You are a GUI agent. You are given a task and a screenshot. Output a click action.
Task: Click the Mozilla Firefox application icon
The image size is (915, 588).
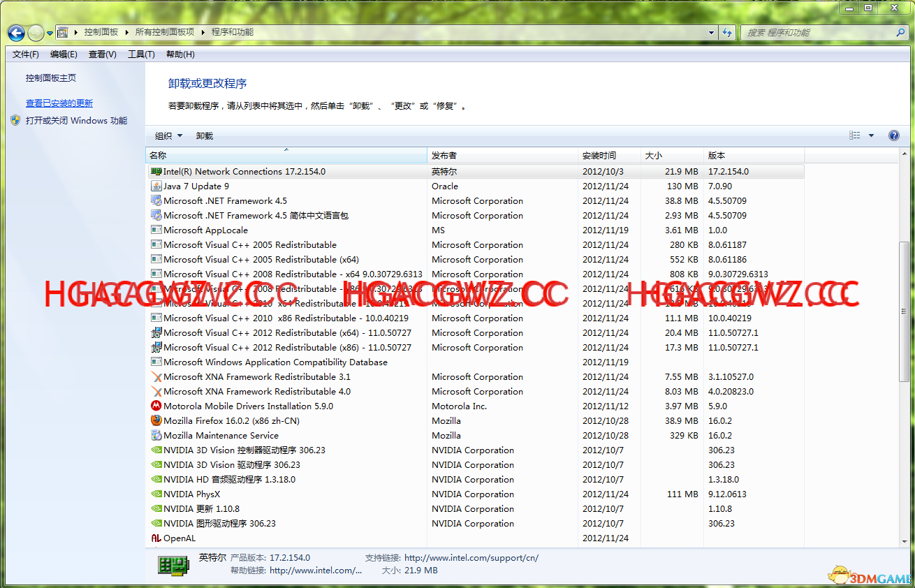pyautogui.click(x=156, y=420)
